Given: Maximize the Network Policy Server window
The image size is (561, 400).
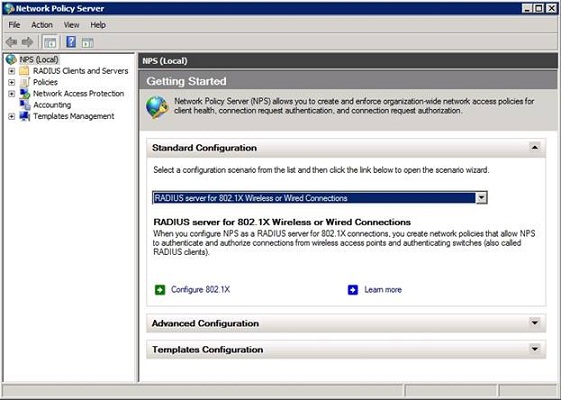Looking at the screenshot, I should click(539, 8).
